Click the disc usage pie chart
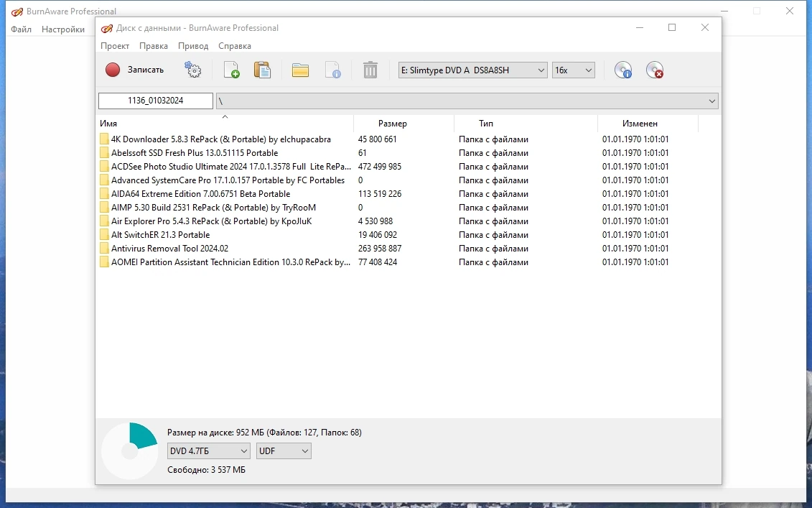 point(129,451)
